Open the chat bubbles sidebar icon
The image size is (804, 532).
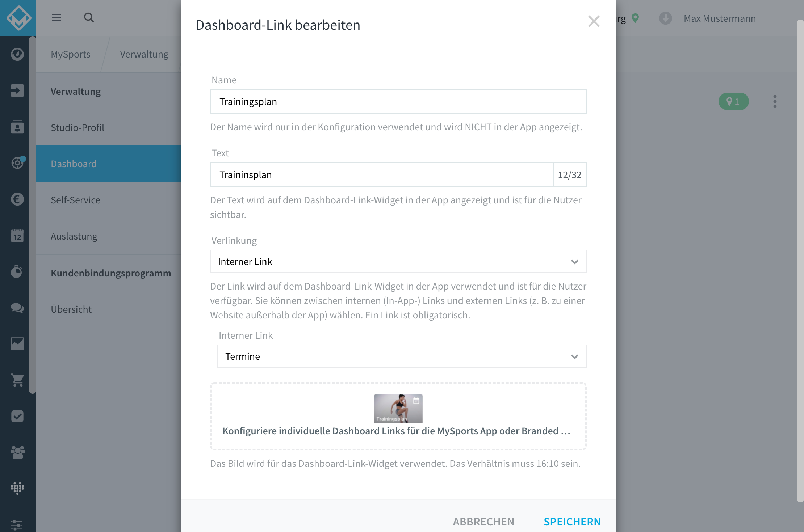coord(17,308)
